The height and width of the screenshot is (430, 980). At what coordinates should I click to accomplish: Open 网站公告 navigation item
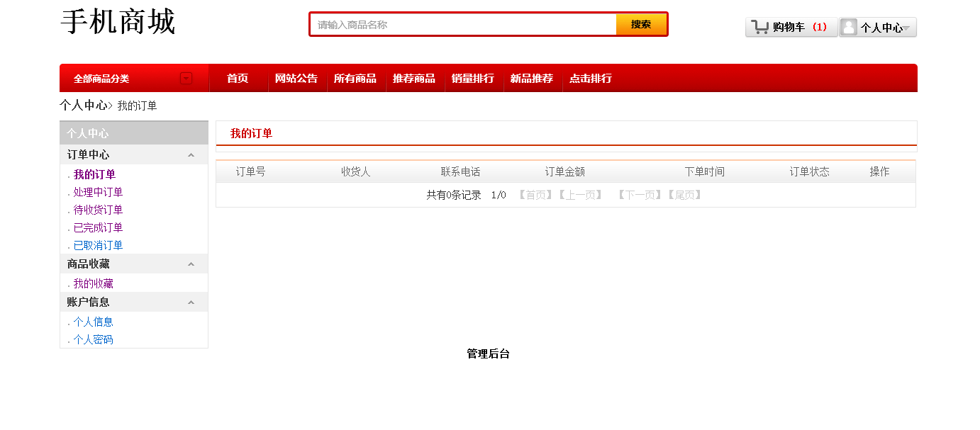pyautogui.click(x=296, y=79)
